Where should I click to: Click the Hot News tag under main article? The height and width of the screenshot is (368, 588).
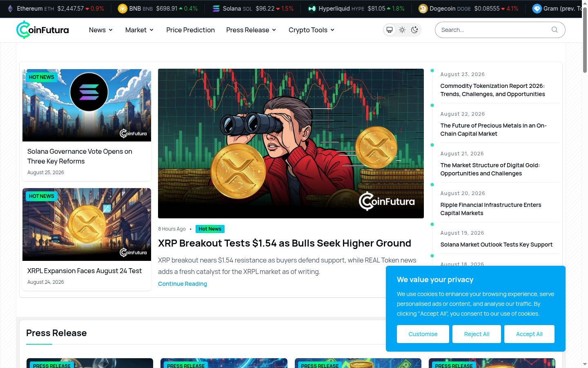tap(210, 229)
